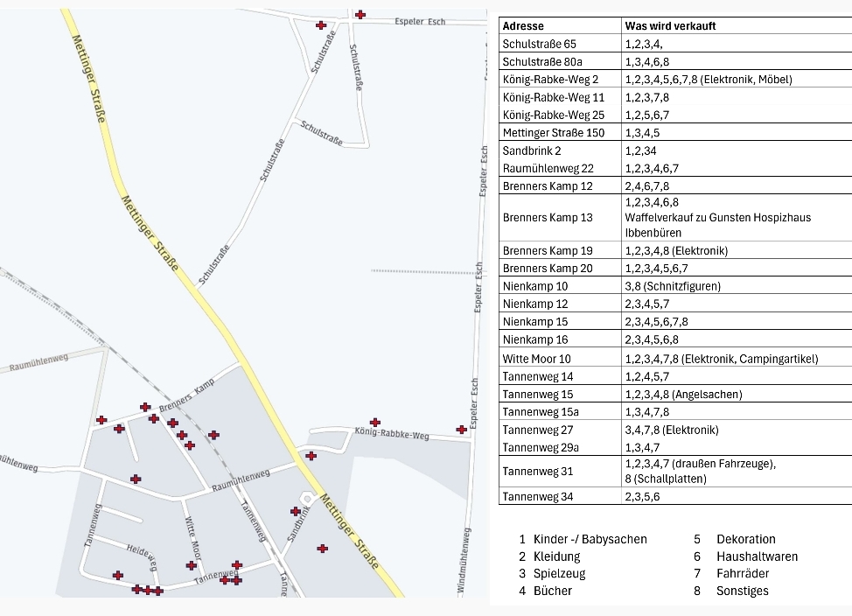Click the Windmühlenweg street label on map

point(463,560)
